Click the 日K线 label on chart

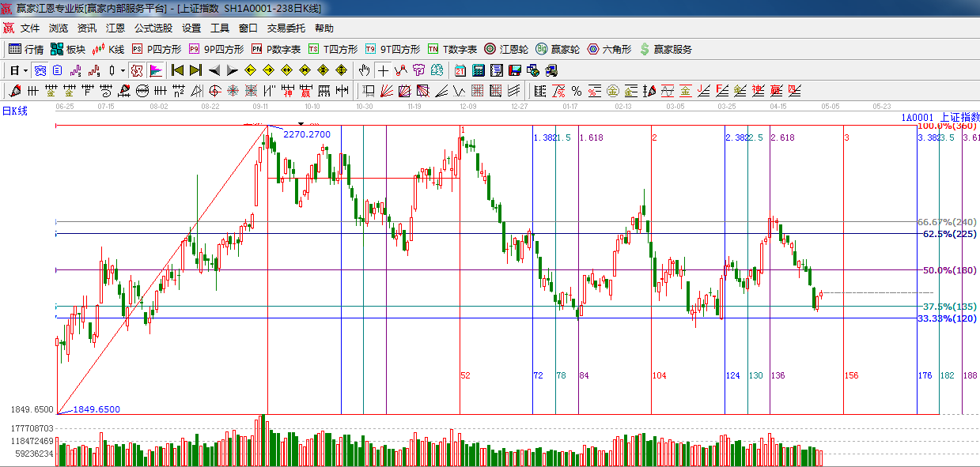14,111
